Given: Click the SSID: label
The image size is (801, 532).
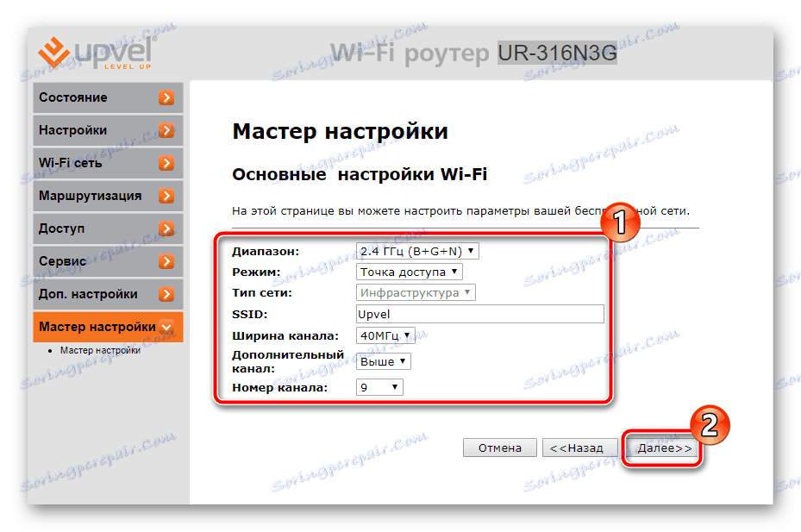Looking at the screenshot, I should pyautogui.click(x=250, y=315).
